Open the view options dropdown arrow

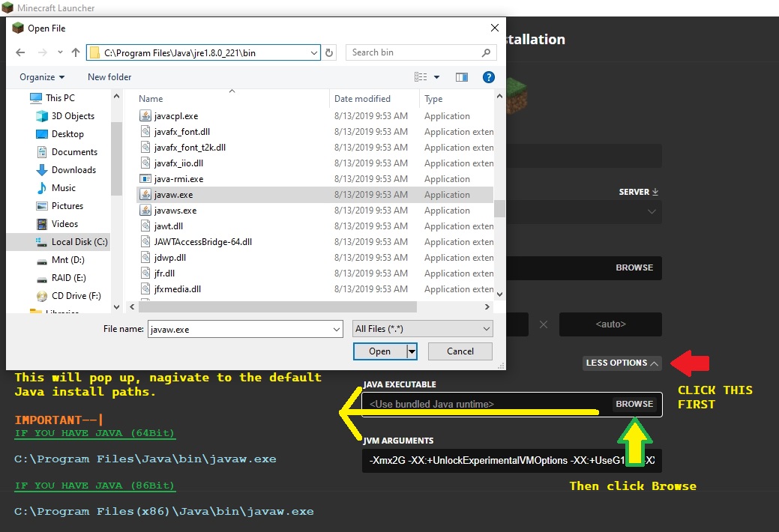coord(436,77)
